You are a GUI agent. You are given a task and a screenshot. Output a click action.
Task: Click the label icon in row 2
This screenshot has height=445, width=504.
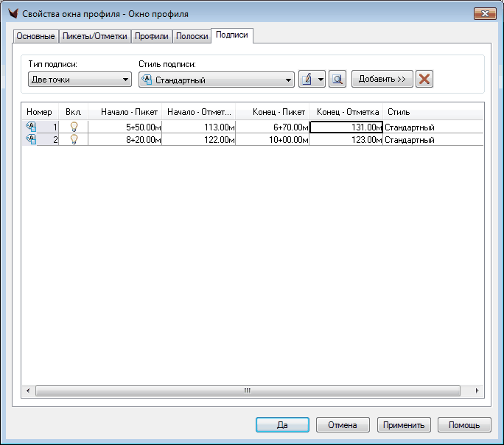tap(31, 139)
